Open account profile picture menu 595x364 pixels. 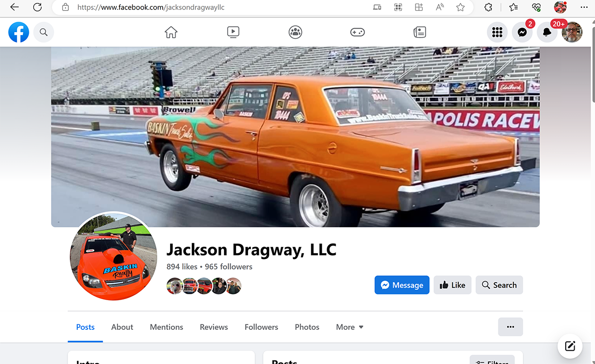coord(572,32)
